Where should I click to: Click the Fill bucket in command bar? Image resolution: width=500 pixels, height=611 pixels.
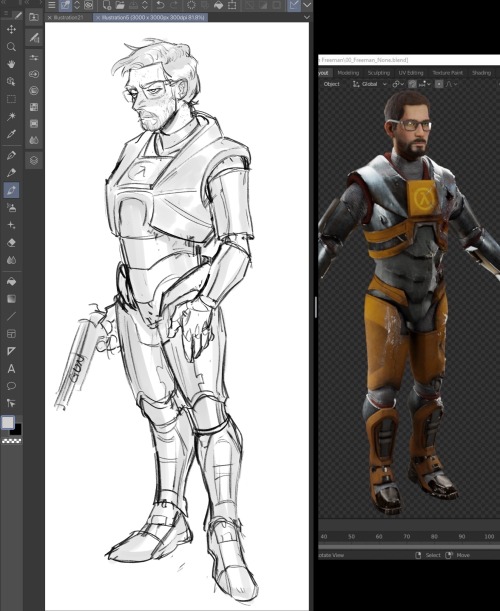219,5
